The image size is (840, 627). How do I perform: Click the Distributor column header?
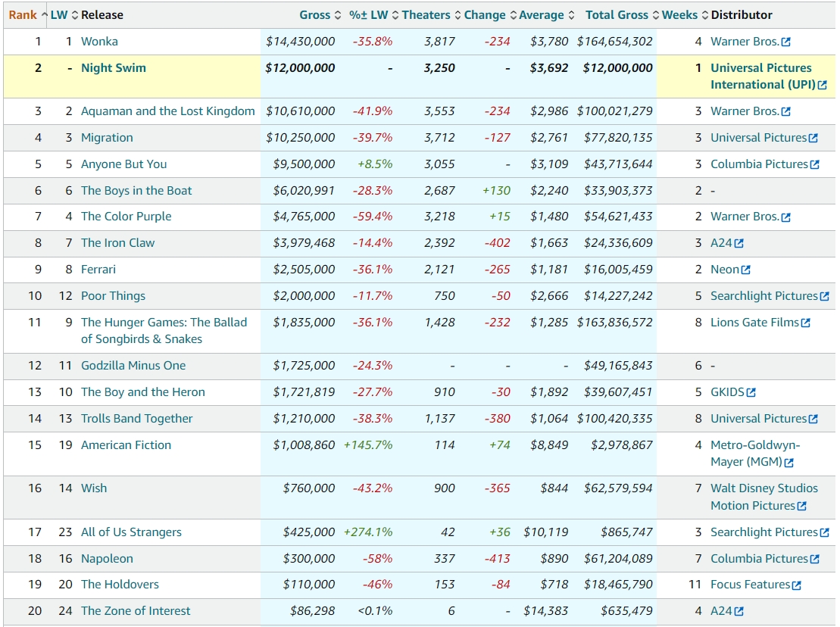[x=742, y=15]
